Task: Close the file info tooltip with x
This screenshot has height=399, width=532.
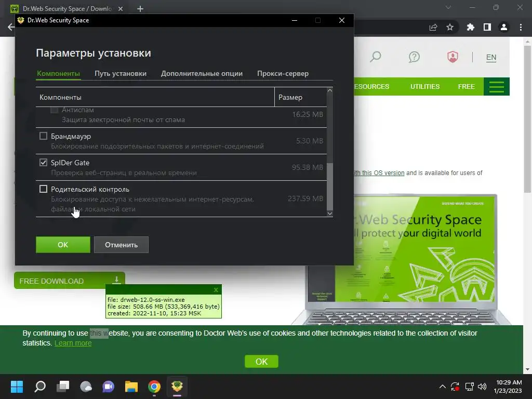Action: tap(216, 290)
